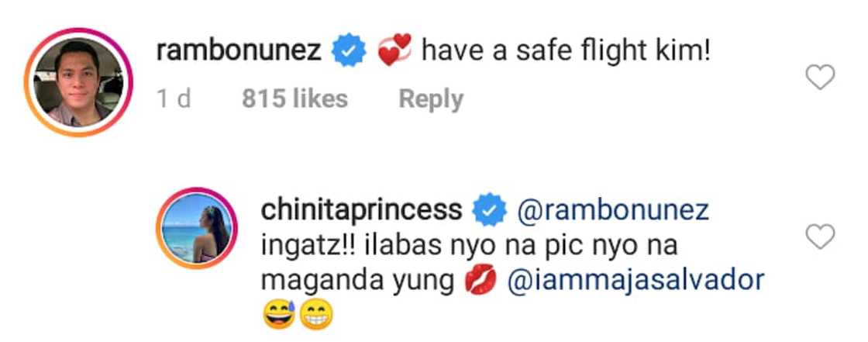This screenshot has height=342, width=868.
Task: Click the "have a safe flight kim!" text
Action: [565, 52]
